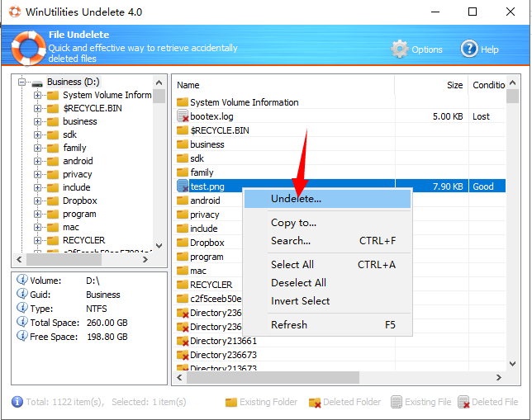Image resolution: width=532 pixels, height=420 pixels.
Task: Click the Dropbox folder icon in tree
Action: (53, 201)
